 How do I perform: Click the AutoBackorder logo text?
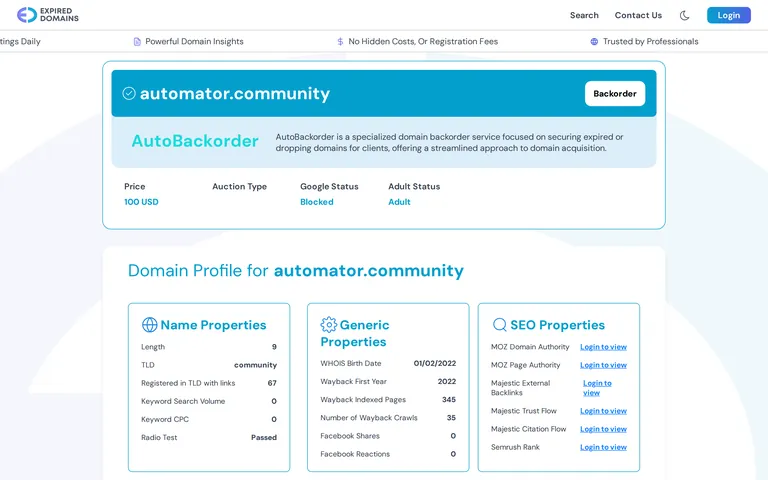(195, 141)
